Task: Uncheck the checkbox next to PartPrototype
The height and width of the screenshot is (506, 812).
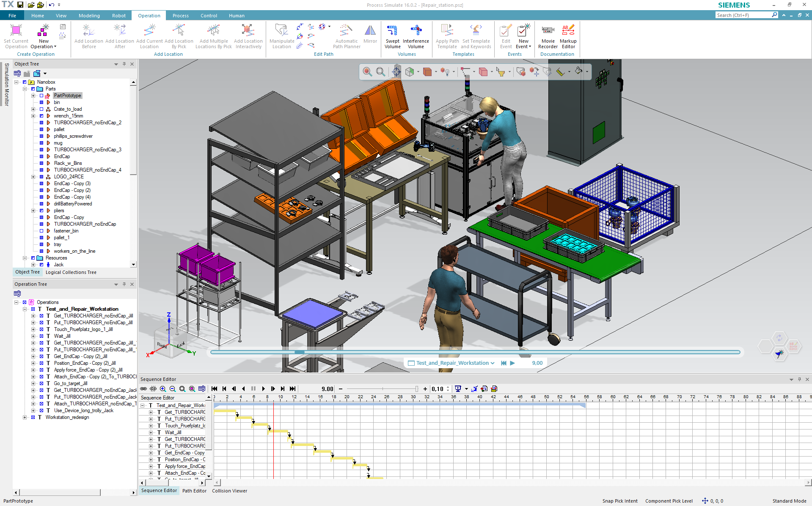Action: [x=41, y=96]
